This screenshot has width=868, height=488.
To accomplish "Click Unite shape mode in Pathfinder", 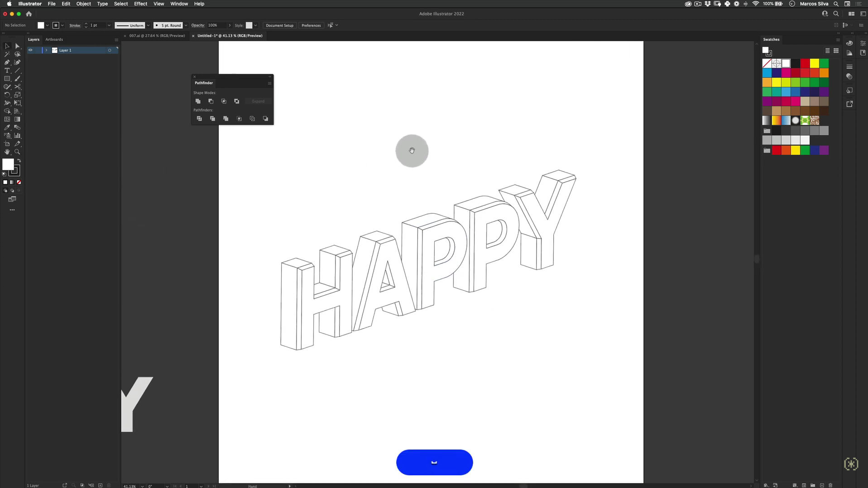I will point(198,101).
